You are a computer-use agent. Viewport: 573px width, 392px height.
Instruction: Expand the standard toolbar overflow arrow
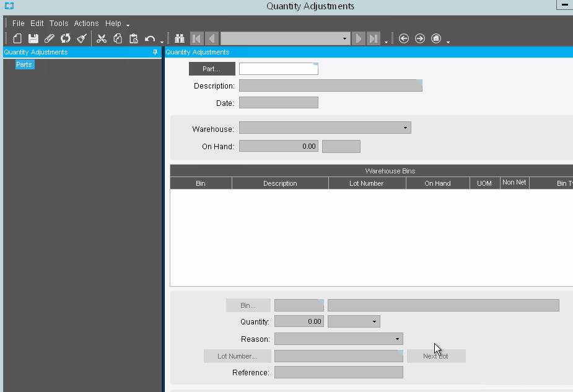click(162, 42)
